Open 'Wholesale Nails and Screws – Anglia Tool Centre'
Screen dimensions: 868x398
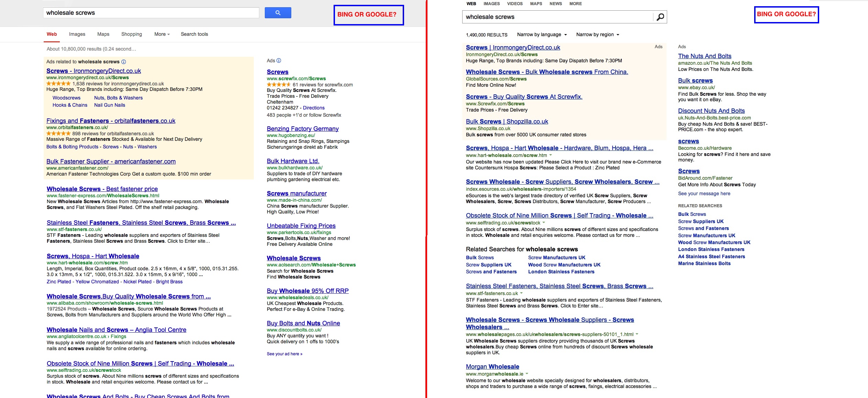point(117,330)
